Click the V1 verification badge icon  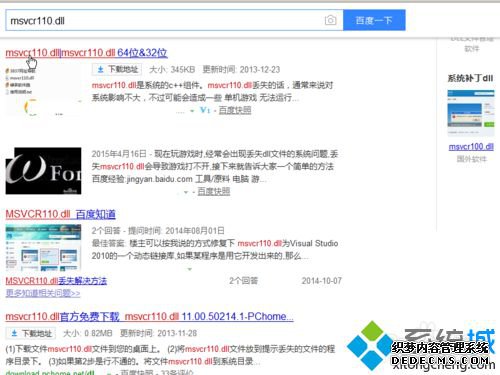pyautogui.click(x=205, y=110)
